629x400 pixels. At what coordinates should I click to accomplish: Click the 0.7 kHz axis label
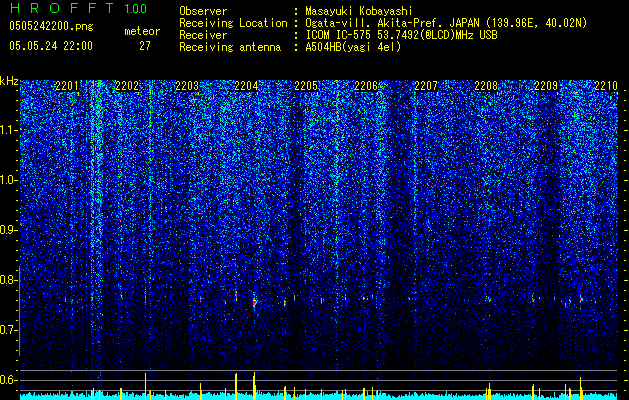coord(9,330)
